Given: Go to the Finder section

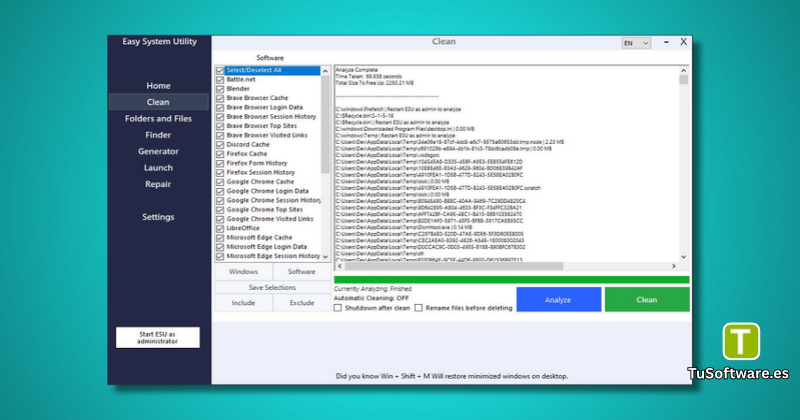Looking at the screenshot, I should (x=158, y=135).
